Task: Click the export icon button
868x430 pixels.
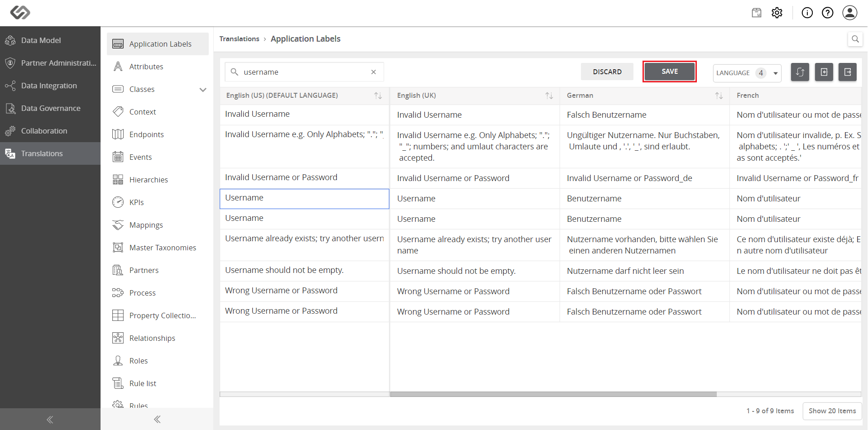Action: pyautogui.click(x=848, y=72)
